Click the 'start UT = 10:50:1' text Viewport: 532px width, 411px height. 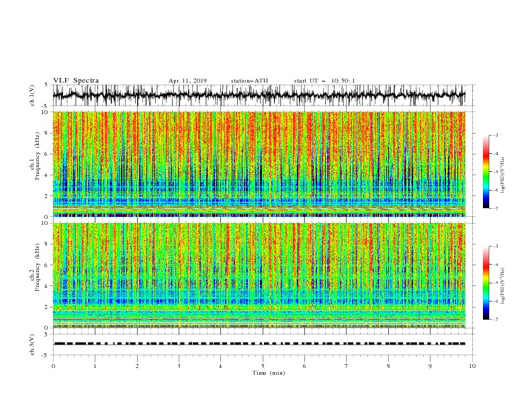(x=324, y=81)
